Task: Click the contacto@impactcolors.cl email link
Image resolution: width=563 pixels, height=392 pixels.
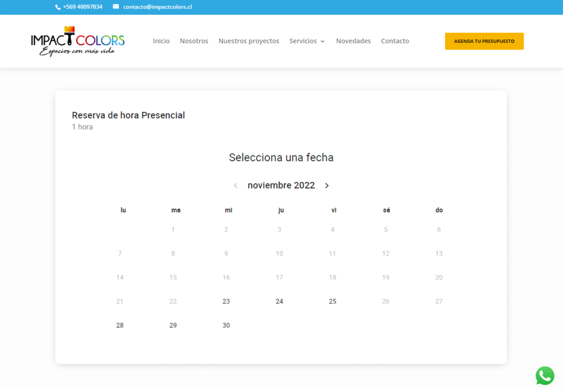Action: tap(157, 7)
